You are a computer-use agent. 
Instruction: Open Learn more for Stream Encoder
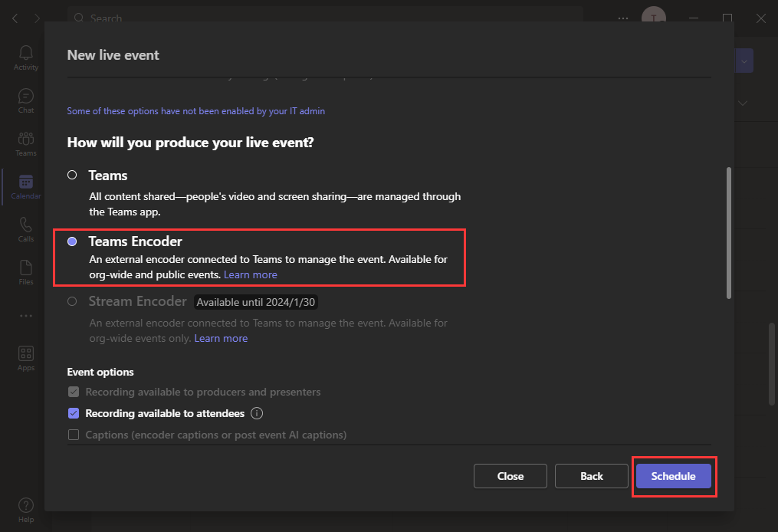pyautogui.click(x=221, y=339)
